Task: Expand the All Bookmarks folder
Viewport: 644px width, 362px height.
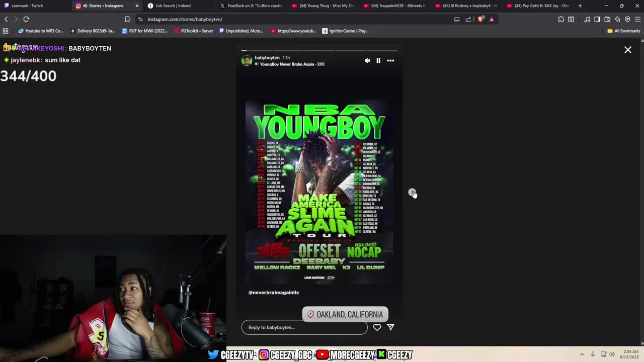Action: [x=624, y=31]
